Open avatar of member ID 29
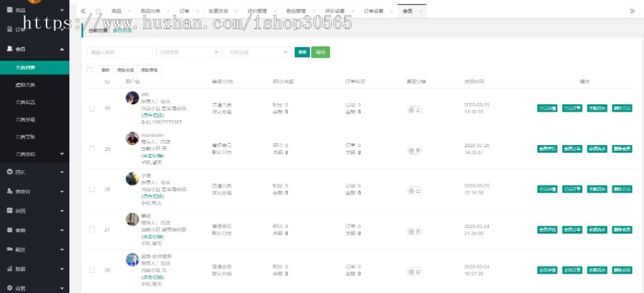This screenshot has height=293, width=644. (x=132, y=139)
